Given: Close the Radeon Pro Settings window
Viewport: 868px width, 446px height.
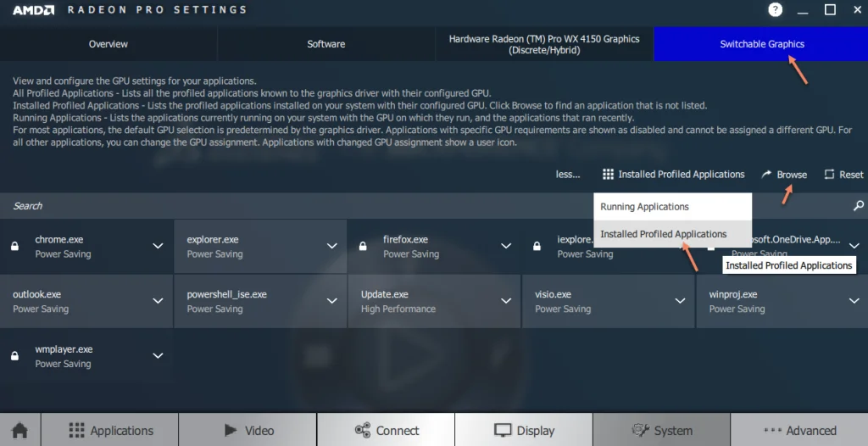Looking at the screenshot, I should click(x=856, y=9).
